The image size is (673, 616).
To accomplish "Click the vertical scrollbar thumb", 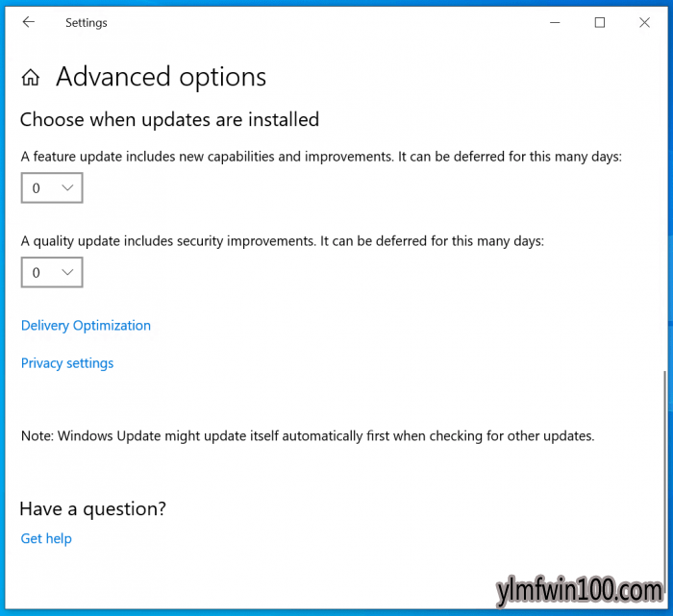I will 665,480.
